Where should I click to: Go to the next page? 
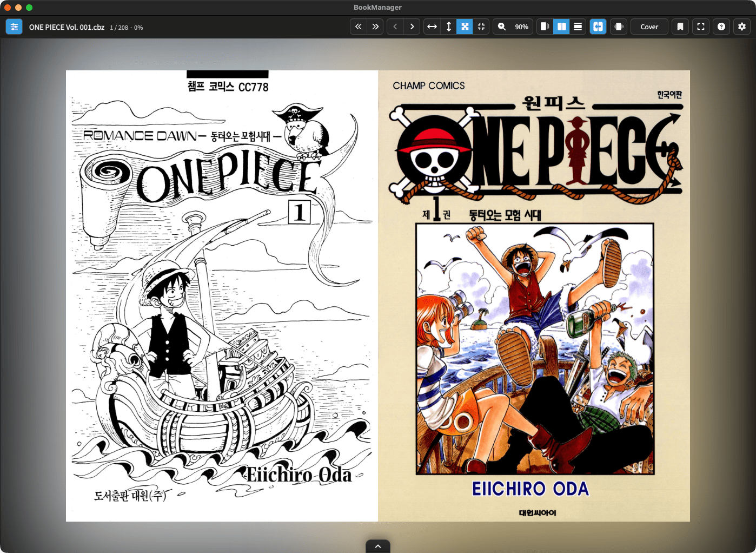tap(412, 27)
